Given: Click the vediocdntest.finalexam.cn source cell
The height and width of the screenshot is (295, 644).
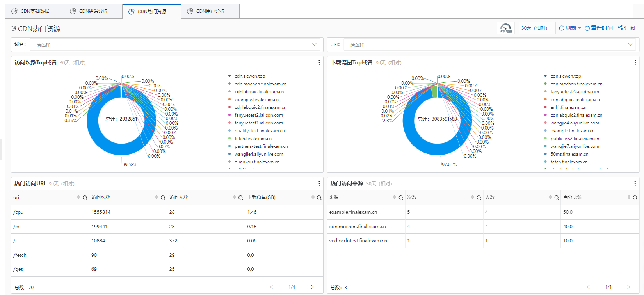Looking at the screenshot, I should (366, 241).
